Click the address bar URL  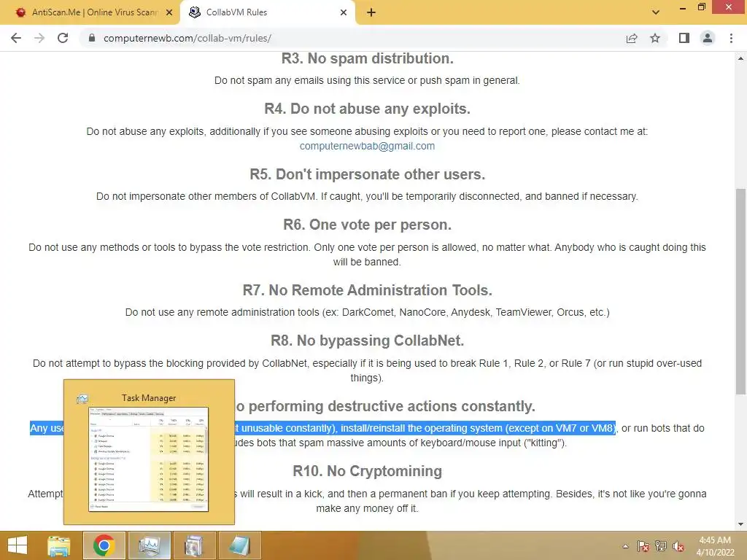(187, 38)
